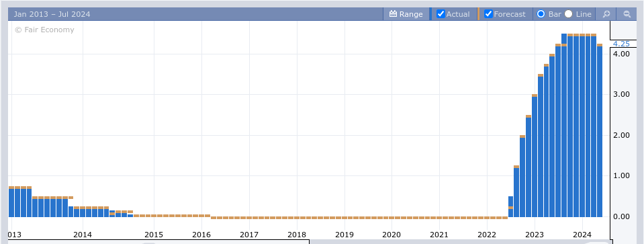Click the 2022 x-axis year label
The width and height of the screenshot is (644, 244).
click(487, 235)
